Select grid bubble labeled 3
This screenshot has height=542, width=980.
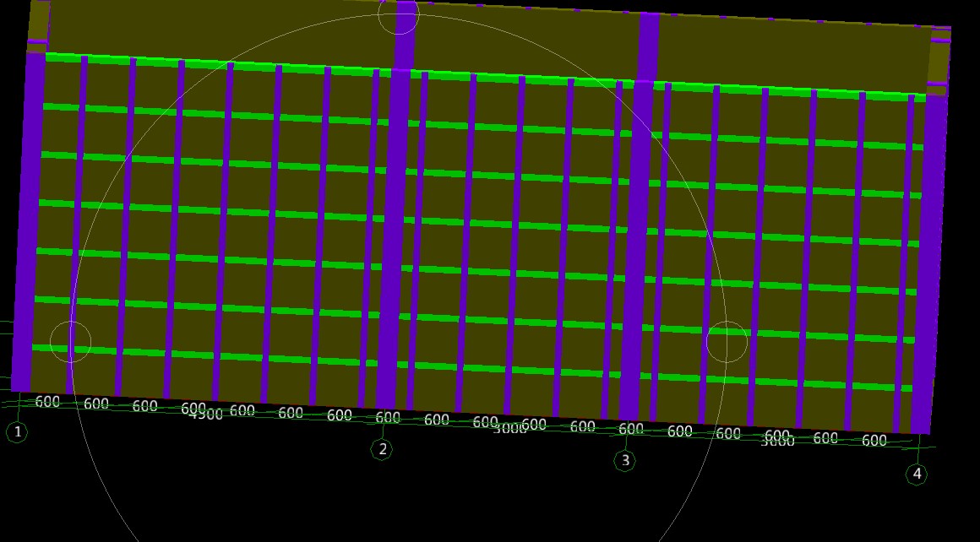coord(625,461)
